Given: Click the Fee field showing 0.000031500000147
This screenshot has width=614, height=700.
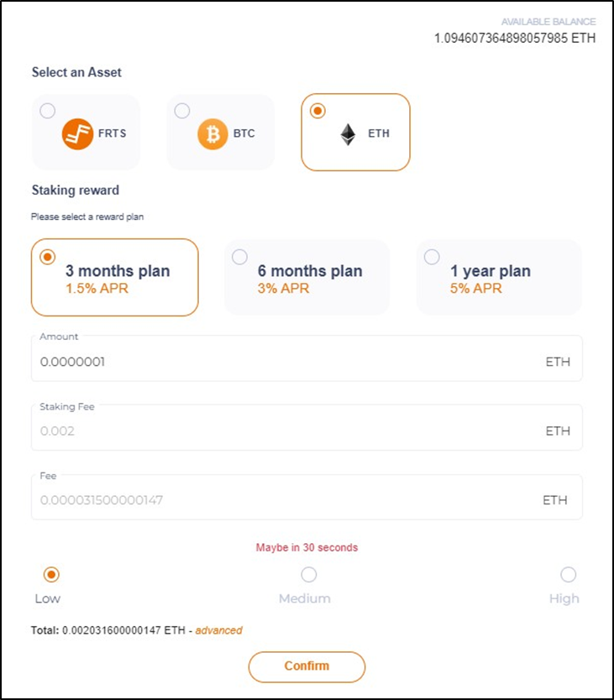Looking at the screenshot, I should pyautogui.click(x=307, y=497).
